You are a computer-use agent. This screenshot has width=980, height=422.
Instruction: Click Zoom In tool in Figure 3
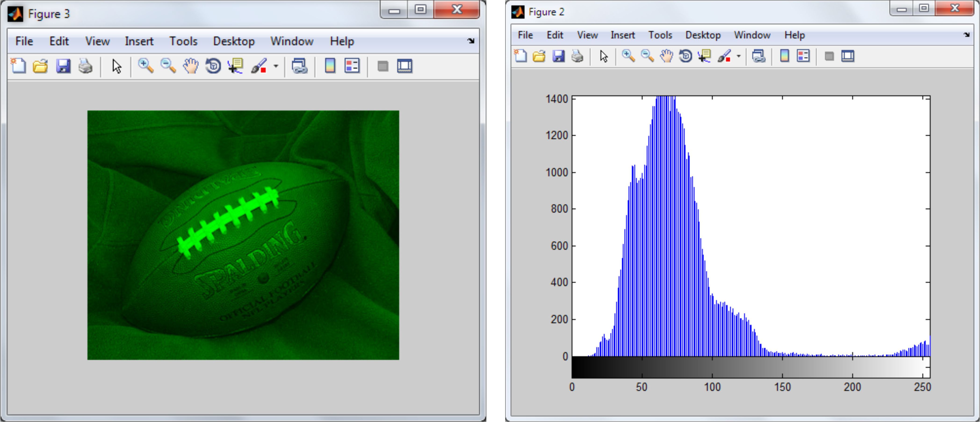(x=145, y=66)
